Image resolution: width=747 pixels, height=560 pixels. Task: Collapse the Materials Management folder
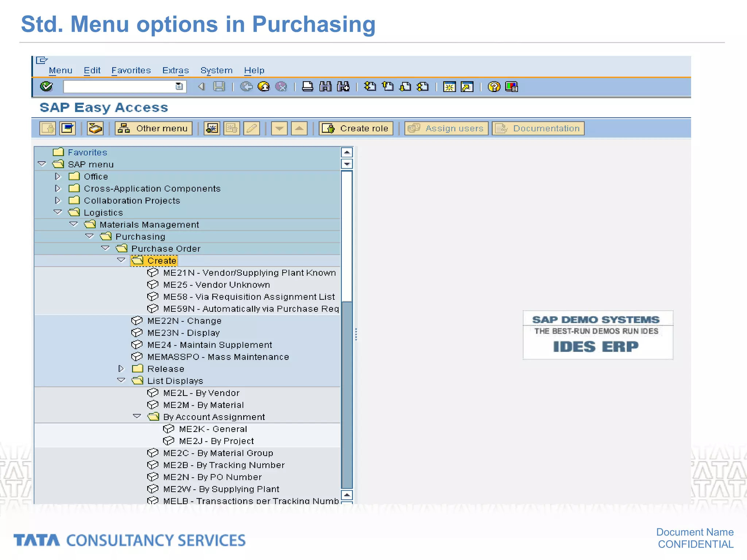click(x=74, y=224)
